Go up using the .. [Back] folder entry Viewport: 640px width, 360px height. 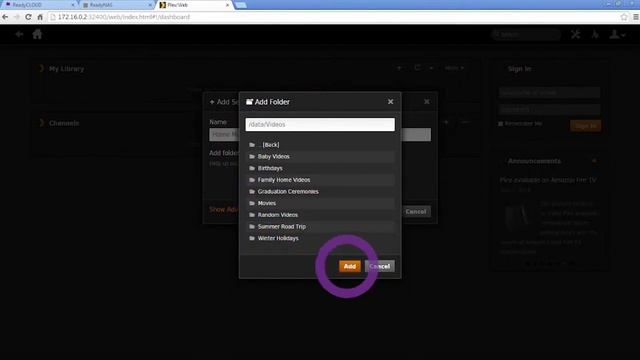[x=320, y=145]
